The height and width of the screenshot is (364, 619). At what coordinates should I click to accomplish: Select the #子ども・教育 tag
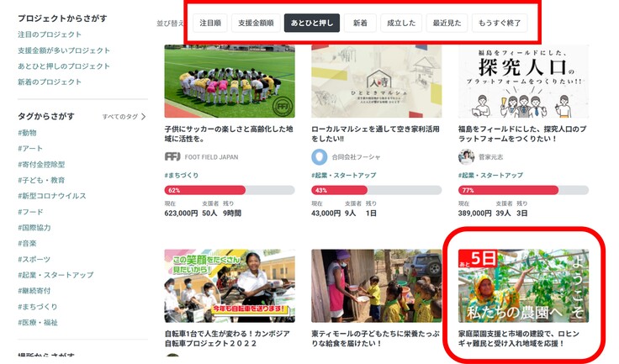(x=41, y=180)
